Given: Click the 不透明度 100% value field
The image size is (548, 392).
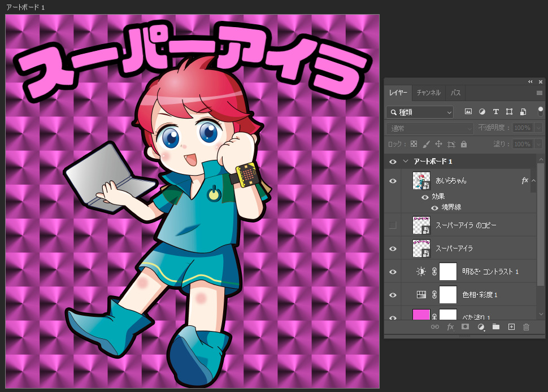Looking at the screenshot, I should [522, 128].
